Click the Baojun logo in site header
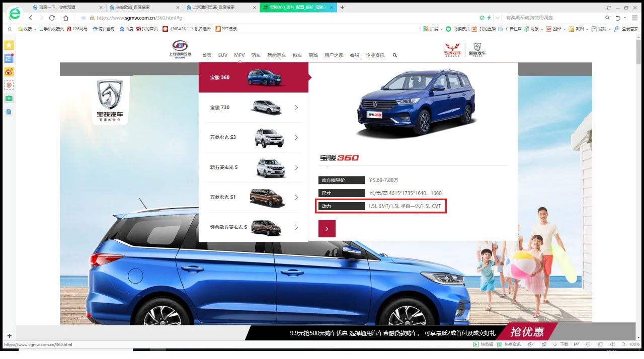 pyautogui.click(x=477, y=49)
